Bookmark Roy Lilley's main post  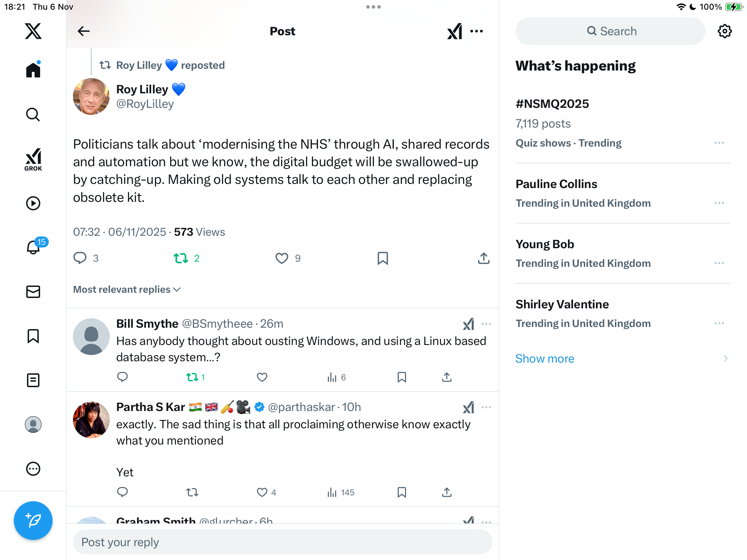(382, 258)
